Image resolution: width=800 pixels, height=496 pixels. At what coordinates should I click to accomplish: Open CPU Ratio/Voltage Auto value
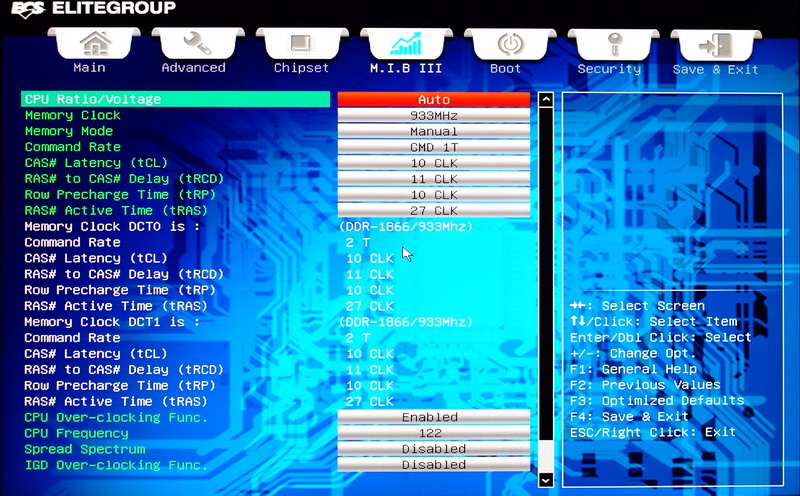point(434,99)
